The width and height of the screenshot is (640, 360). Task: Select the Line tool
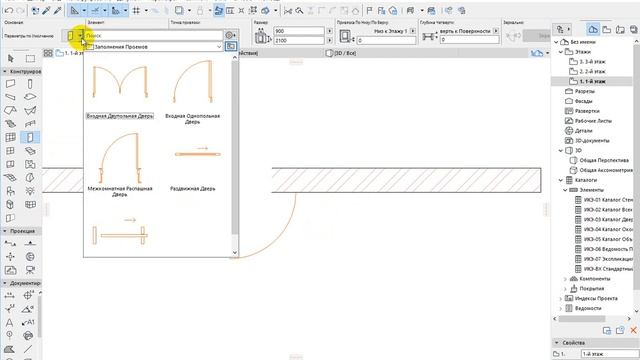click(x=28, y=349)
